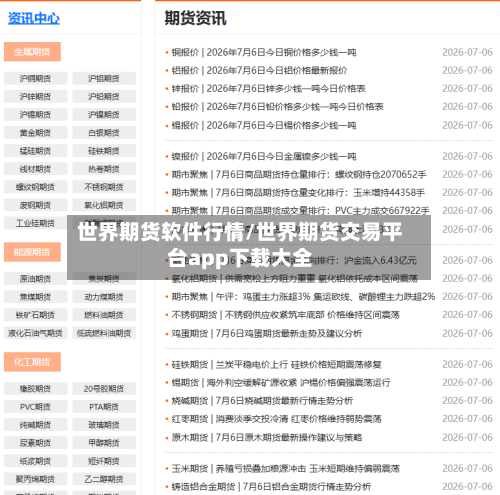
Task: Open the PVC主力成交667922手 article
Action: click(x=300, y=210)
